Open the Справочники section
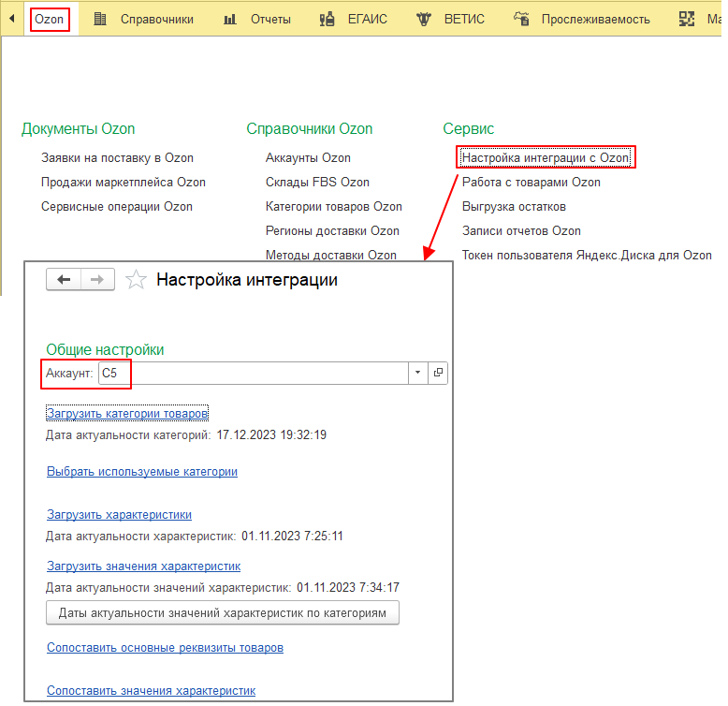This screenshot has height=706, width=728. (157, 19)
